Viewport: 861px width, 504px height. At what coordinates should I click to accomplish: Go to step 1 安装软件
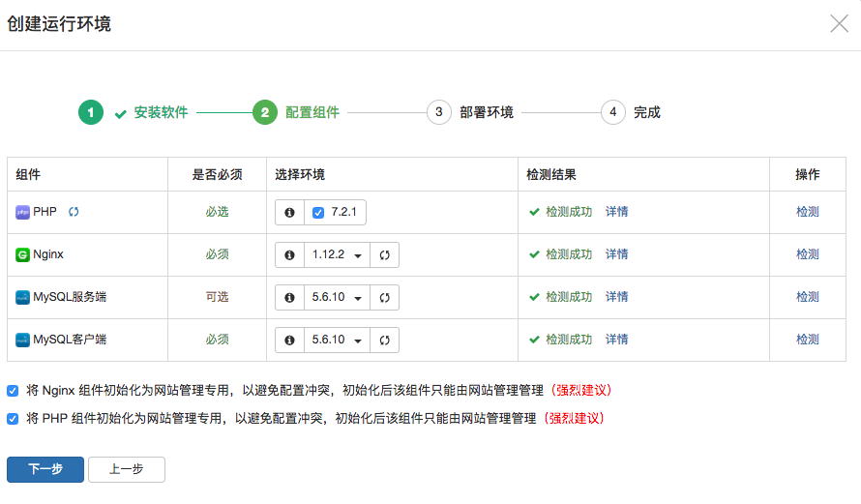click(134, 112)
